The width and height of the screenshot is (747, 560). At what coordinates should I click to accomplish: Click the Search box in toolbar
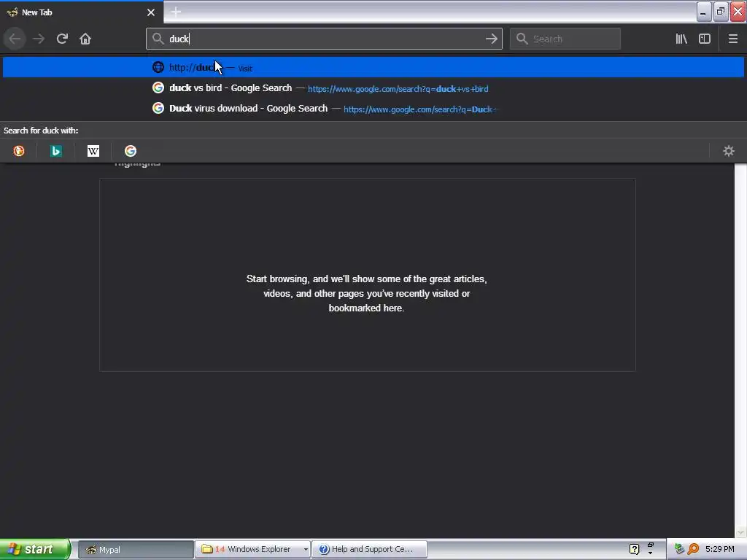565,39
